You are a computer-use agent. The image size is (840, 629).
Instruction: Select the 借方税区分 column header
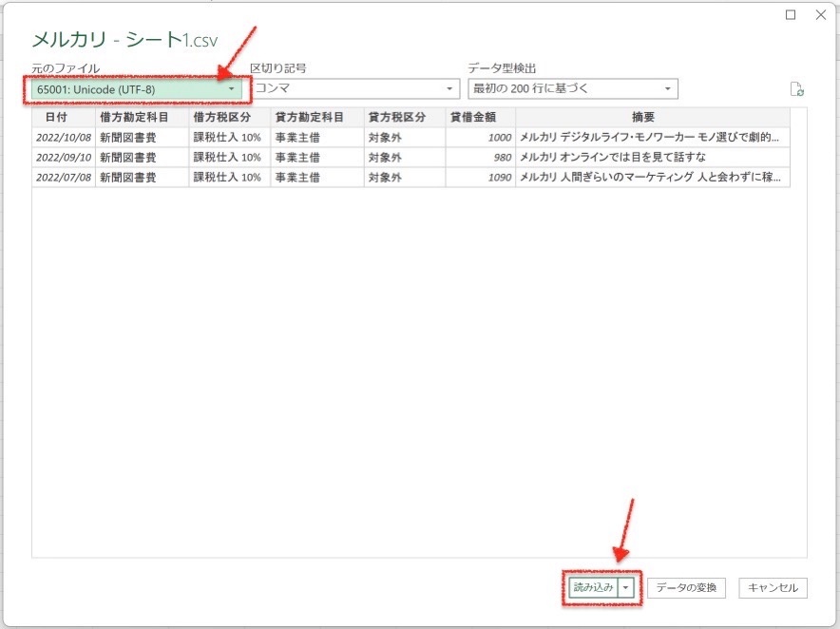tap(229, 117)
